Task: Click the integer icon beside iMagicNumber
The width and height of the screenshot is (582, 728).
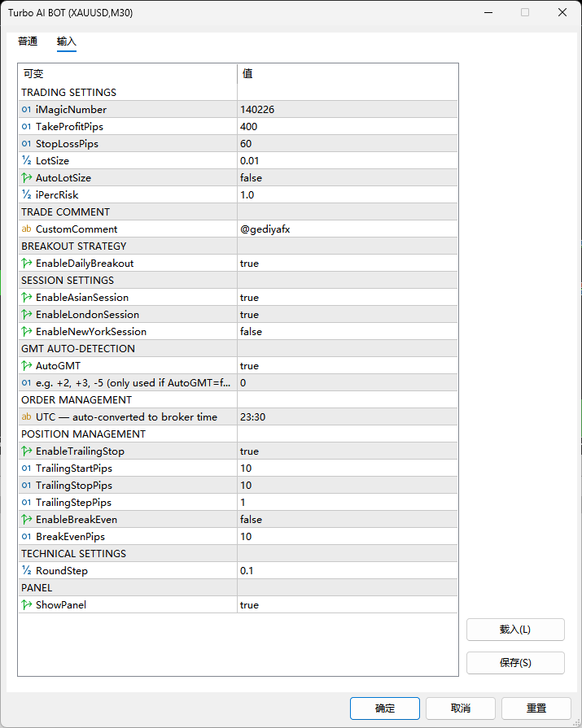Action: (x=27, y=110)
